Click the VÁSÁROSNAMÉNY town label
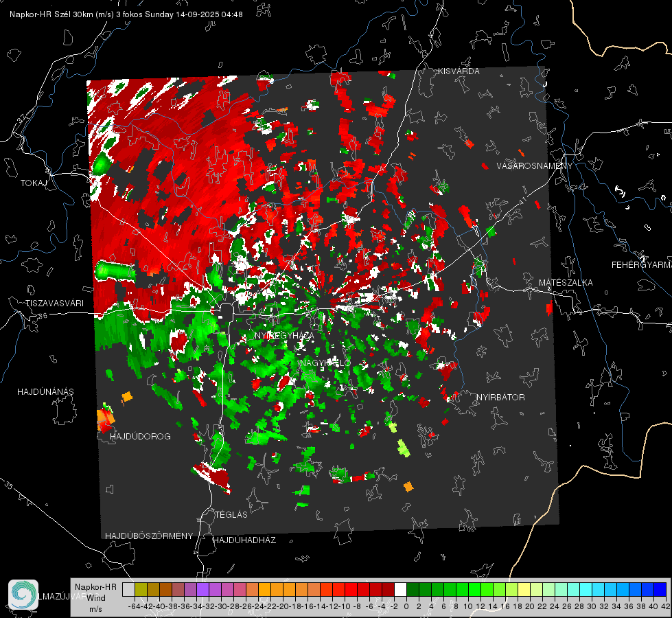Viewport: 672px width, 618px height. 535,166
